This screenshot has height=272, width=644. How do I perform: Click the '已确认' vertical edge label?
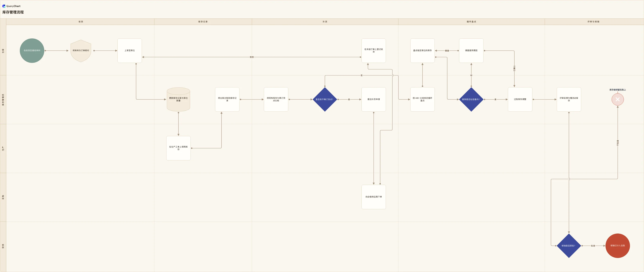[x=514, y=68]
